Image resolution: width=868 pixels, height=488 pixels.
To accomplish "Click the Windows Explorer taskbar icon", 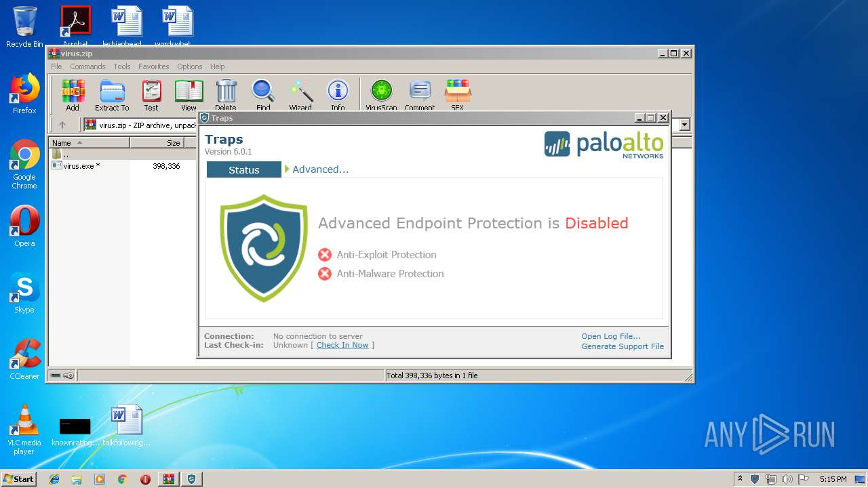I will [77, 479].
